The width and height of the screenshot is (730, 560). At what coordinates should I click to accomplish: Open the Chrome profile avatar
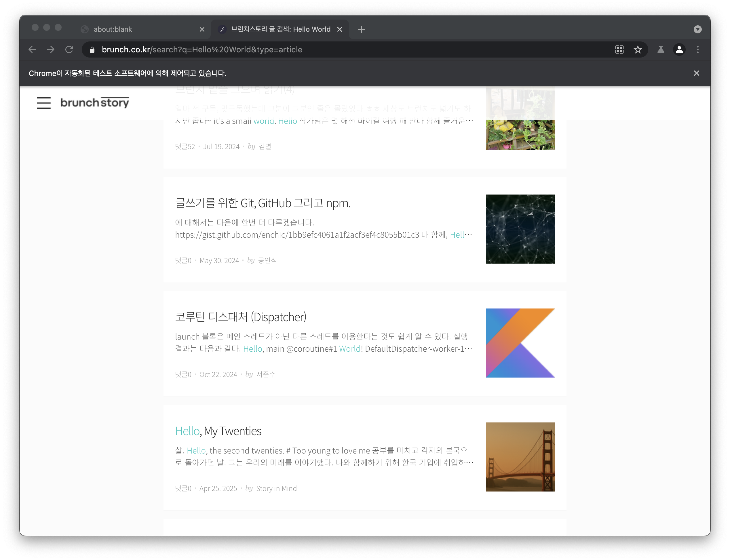point(679,50)
